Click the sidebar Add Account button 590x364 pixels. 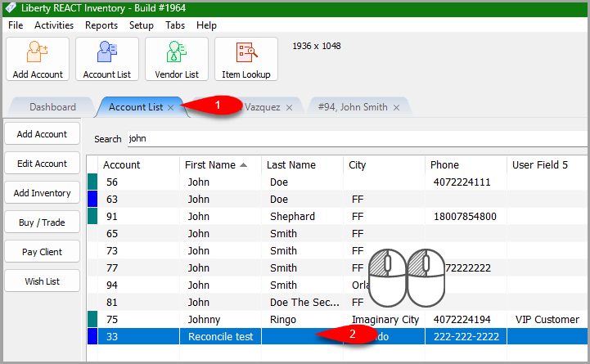point(43,134)
